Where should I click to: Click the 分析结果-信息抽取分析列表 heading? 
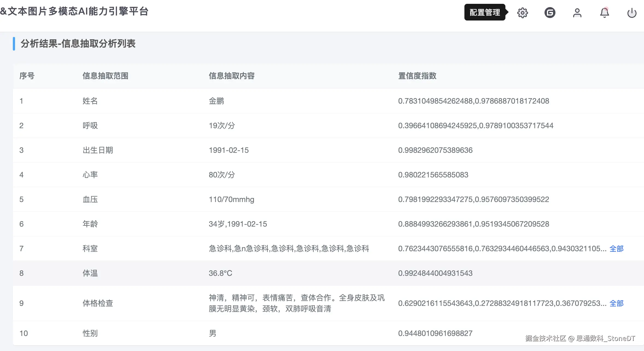(78, 43)
